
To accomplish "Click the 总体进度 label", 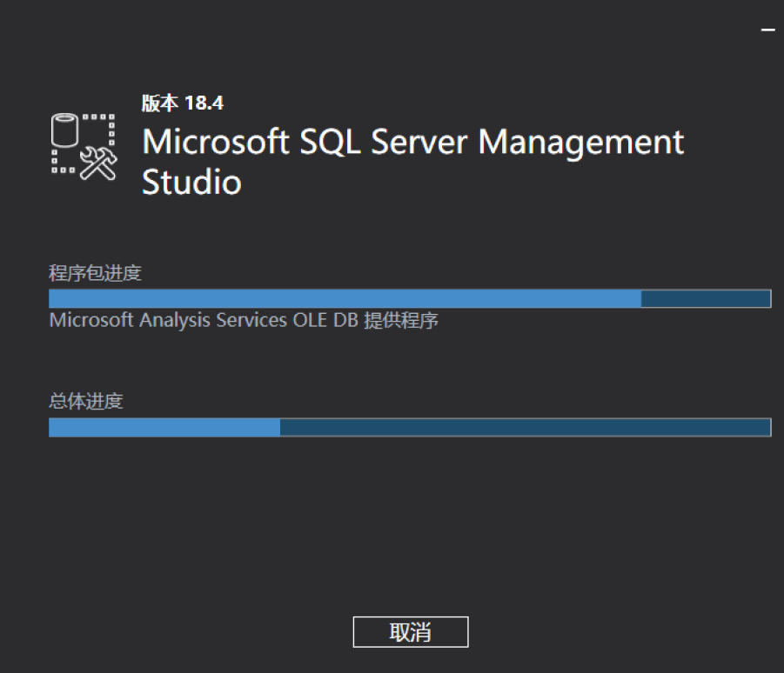I will (86, 402).
